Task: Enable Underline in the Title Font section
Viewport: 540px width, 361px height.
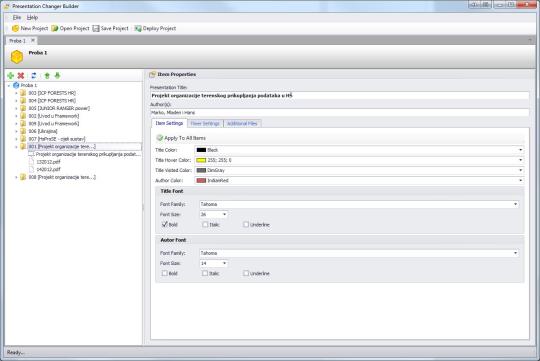Action: pos(246,224)
